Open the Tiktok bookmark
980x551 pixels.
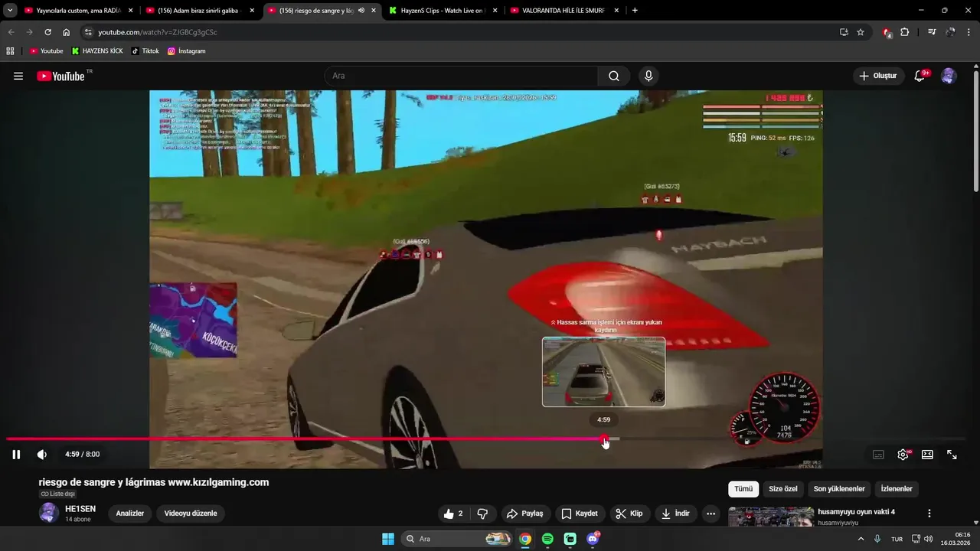pyautogui.click(x=145, y=51)
